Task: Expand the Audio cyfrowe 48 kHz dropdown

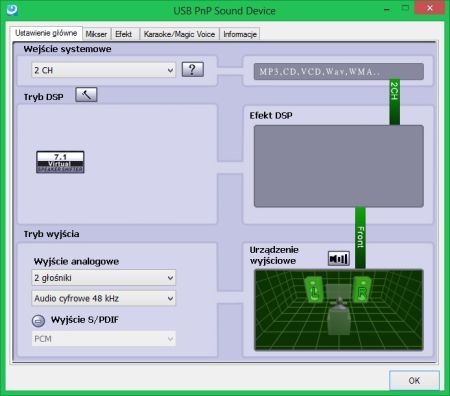Action: click(x=104, y=298)
